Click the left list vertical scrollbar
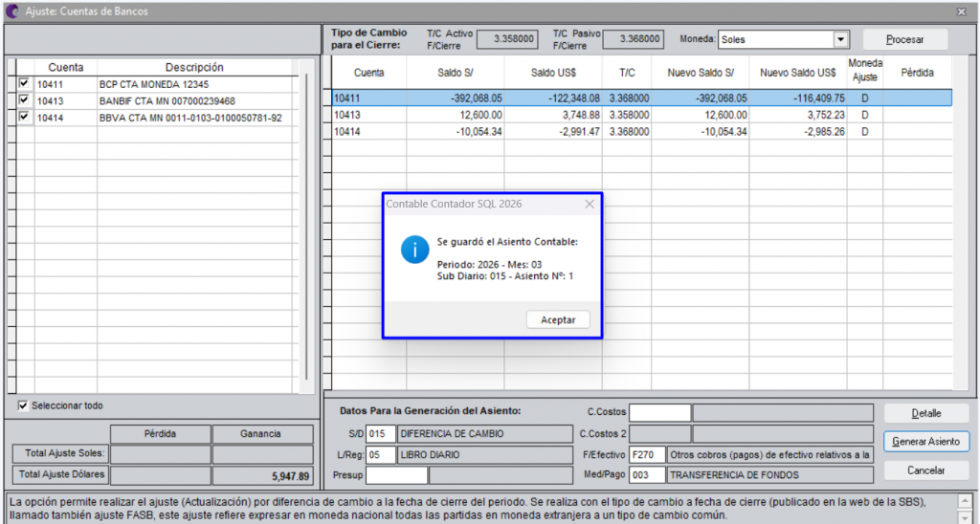The image size is (980, 524). 306,228
